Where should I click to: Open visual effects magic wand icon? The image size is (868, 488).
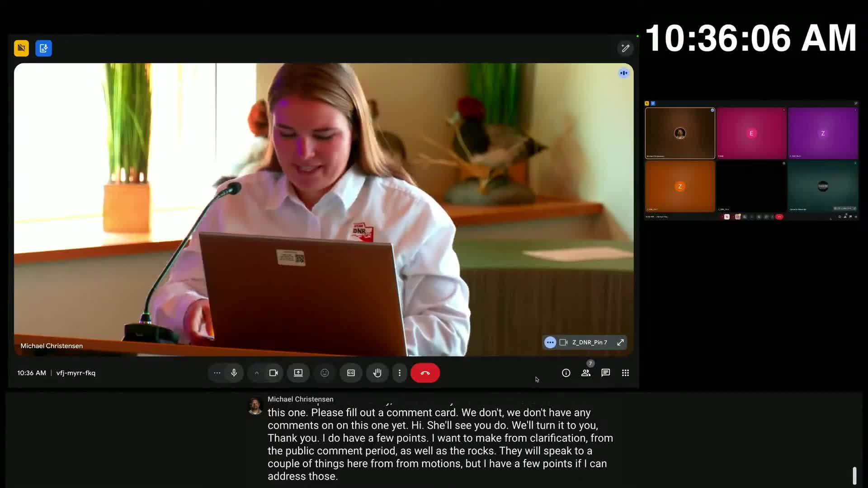click(625, 48)
